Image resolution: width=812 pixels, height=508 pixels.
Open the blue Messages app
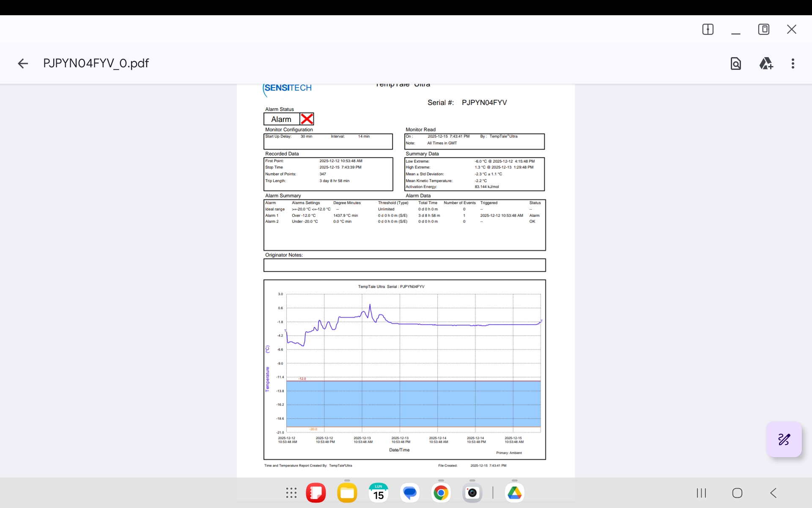(409, 493)
